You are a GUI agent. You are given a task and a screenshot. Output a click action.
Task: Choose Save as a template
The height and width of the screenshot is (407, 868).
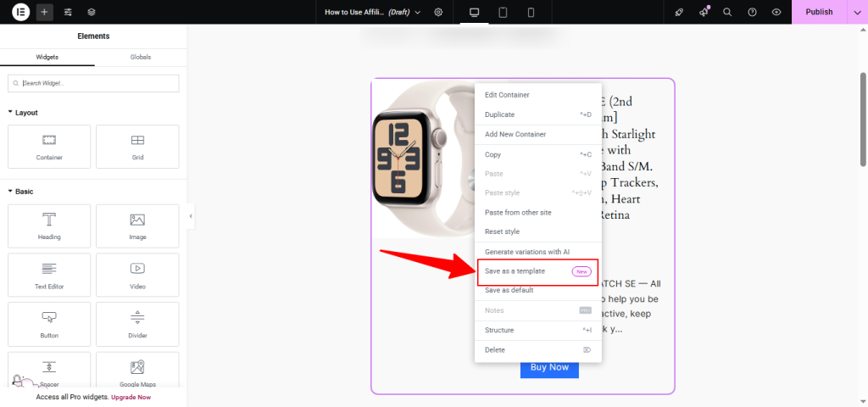point(515,271)
